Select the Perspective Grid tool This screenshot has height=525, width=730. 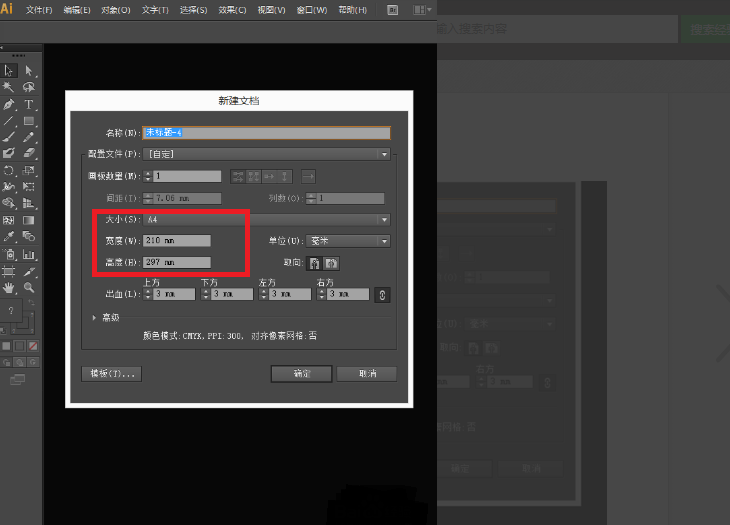pyautogui.click(x=29, y=203)
